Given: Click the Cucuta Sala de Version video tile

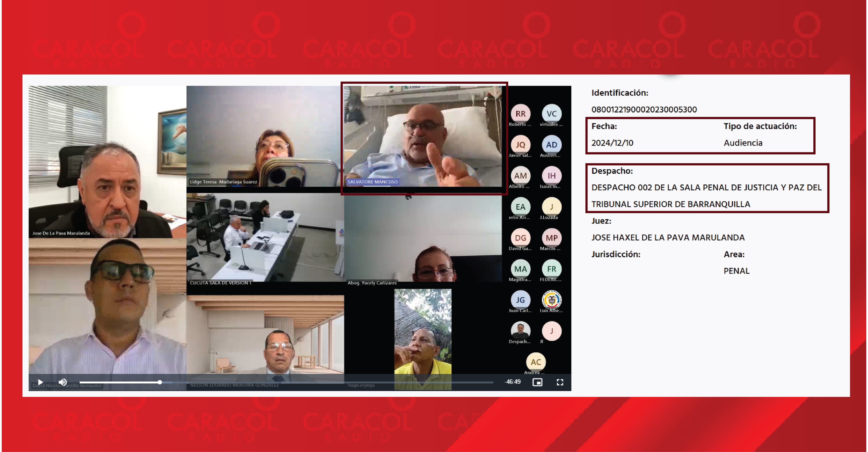Looking at the screenshot, I should tap(265, 237).
